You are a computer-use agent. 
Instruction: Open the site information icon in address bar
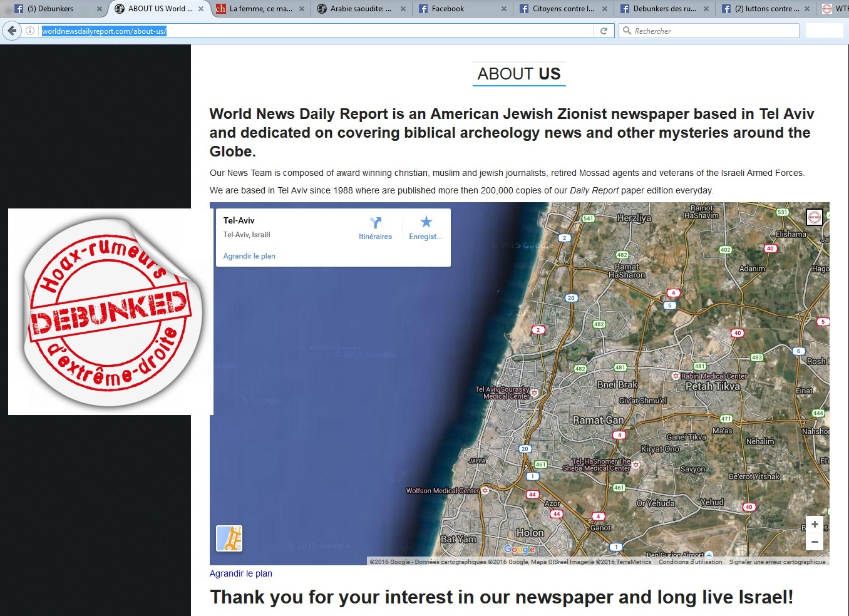[29, 31]
